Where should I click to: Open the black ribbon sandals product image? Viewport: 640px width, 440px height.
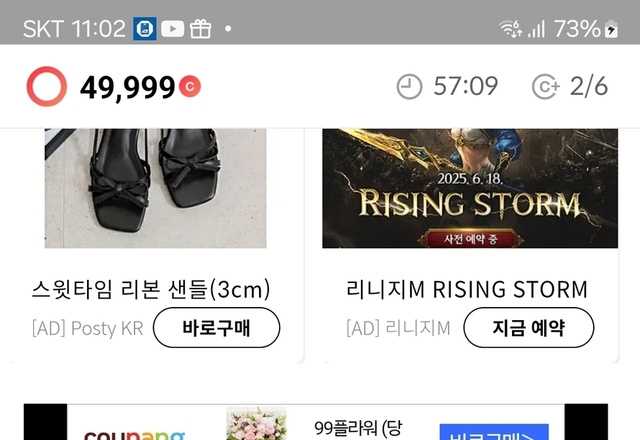(155, 188)
